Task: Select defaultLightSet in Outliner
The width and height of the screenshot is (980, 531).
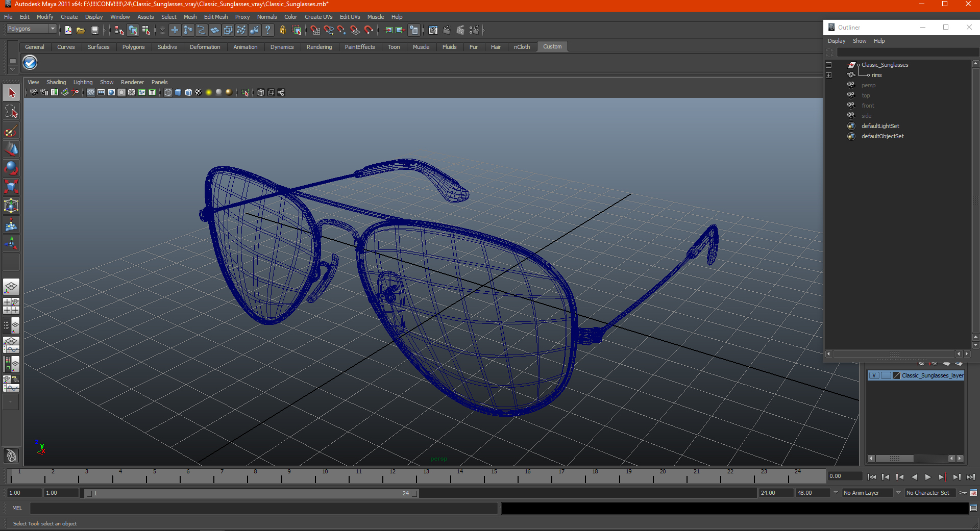Action: (880, 126)
